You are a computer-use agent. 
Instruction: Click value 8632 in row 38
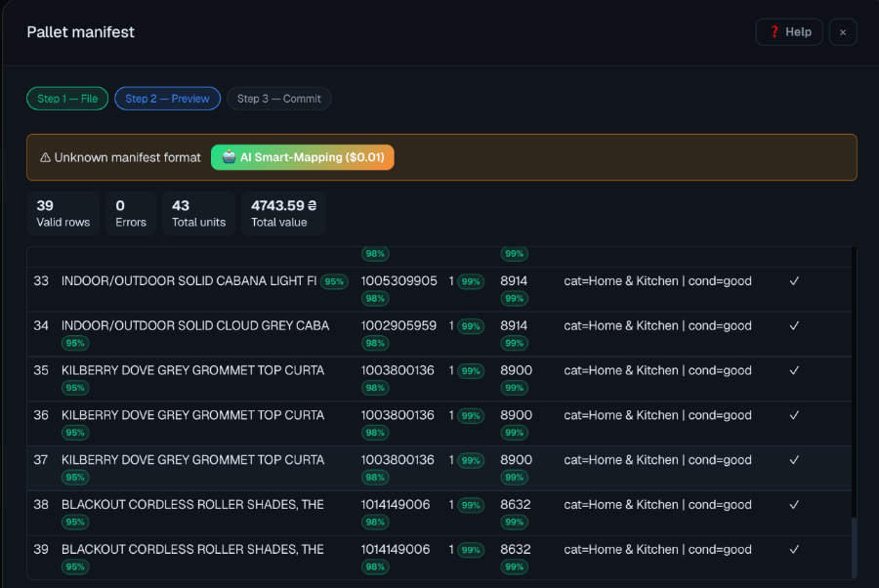pos(515,504)
